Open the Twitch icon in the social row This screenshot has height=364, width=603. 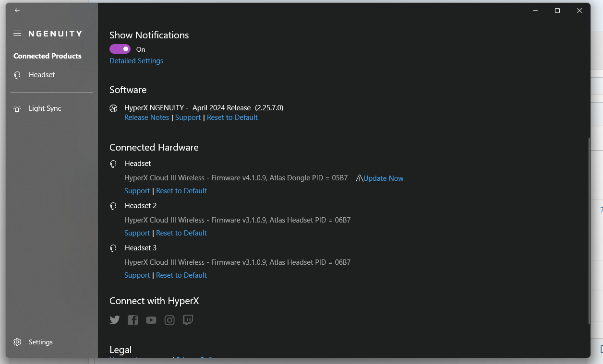188,320
